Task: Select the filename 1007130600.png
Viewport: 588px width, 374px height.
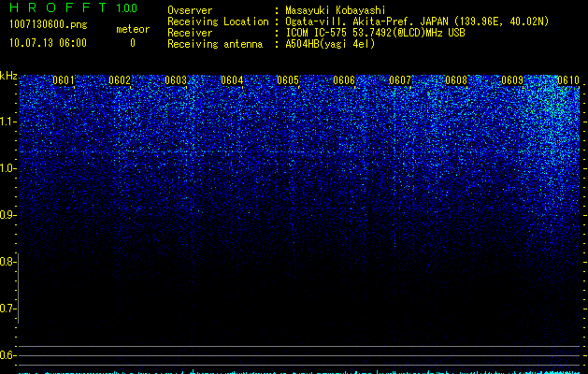Action: (49, 24)
